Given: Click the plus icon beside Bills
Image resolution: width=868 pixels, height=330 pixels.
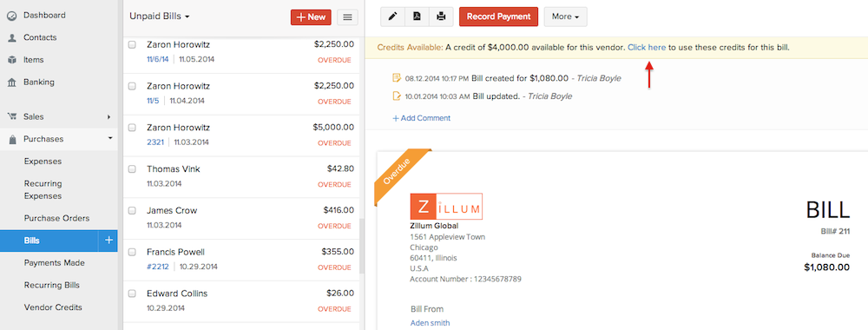Looking at the screenshot, I should 108,241.
